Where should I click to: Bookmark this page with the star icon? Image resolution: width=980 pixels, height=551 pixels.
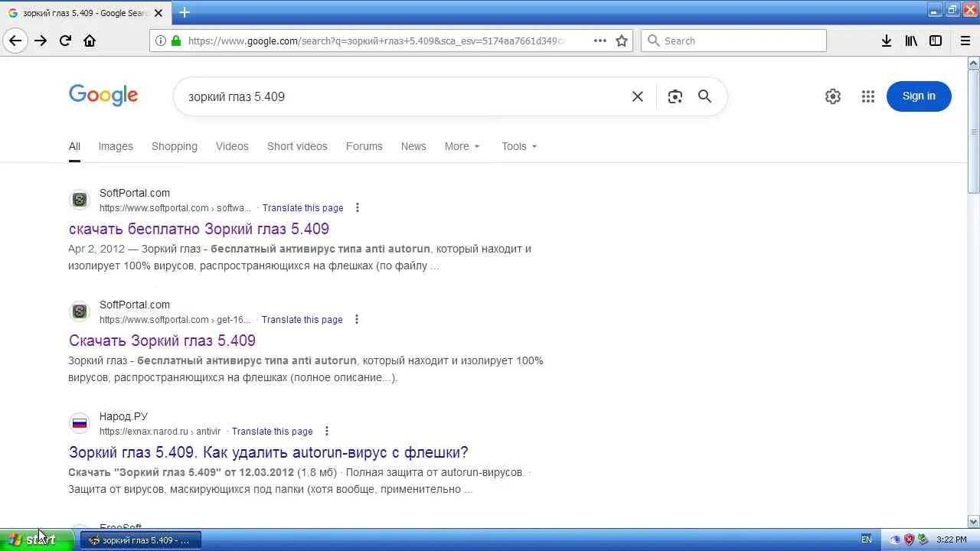622,41
